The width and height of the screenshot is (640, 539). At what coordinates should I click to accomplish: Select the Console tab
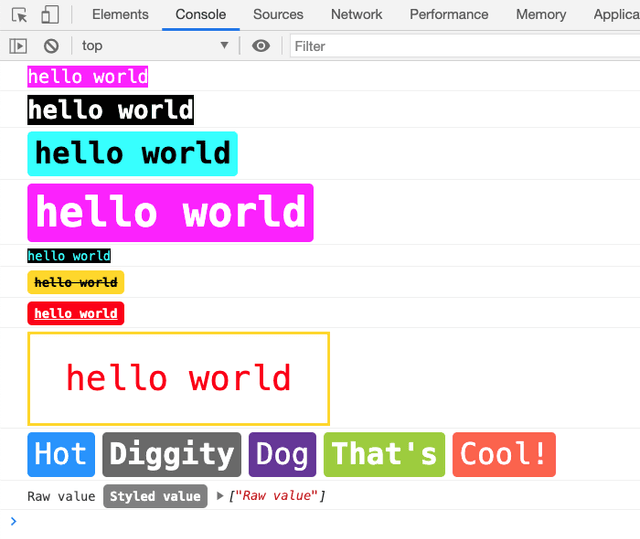coord(200,15)
